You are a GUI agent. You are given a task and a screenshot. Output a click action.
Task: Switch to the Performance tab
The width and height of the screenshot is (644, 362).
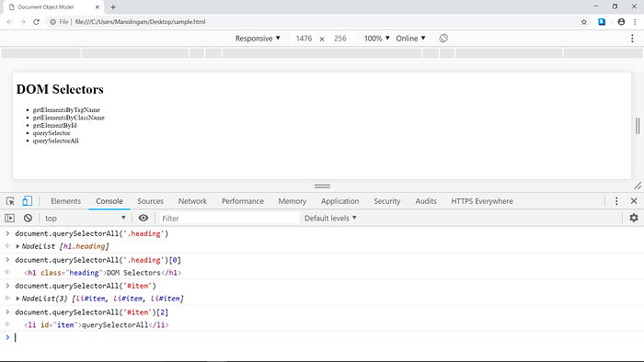[x=243, y=201]
